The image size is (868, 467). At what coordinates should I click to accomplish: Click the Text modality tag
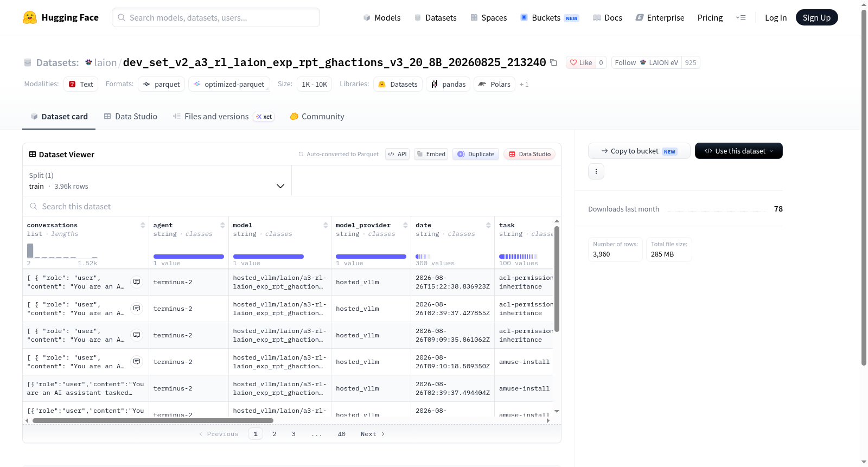coord(81,84)
